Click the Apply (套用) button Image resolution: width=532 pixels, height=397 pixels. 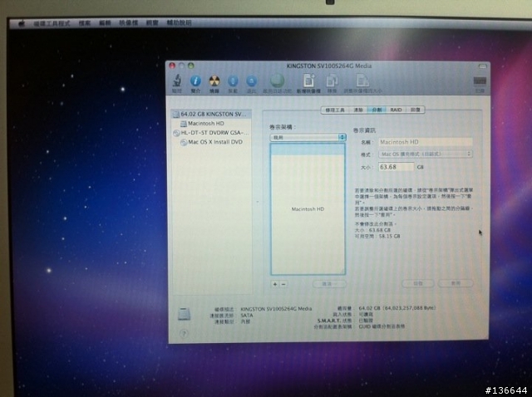[x=456, y=283]
